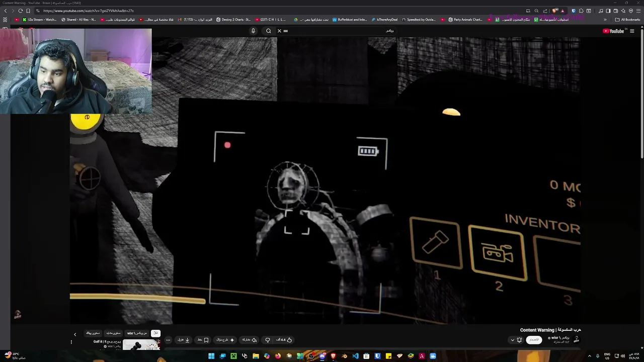The image size is (644, 362).
Task: Click the YouTube search magnifier icon
Action: coord(269,31)
